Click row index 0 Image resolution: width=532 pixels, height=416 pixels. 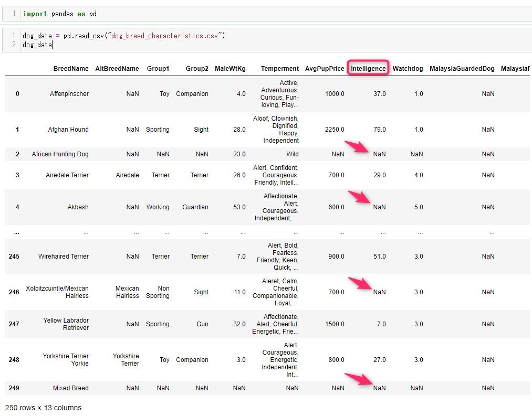(18, 94)
